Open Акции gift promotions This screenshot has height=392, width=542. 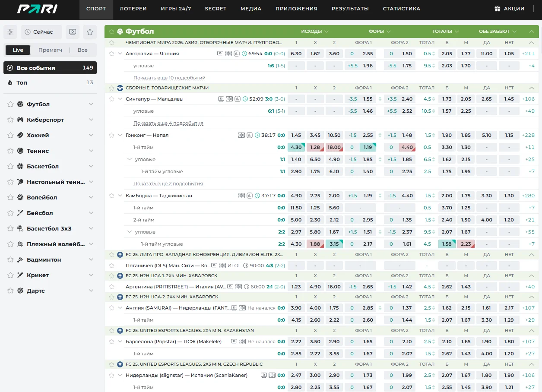tap(509, 9)
